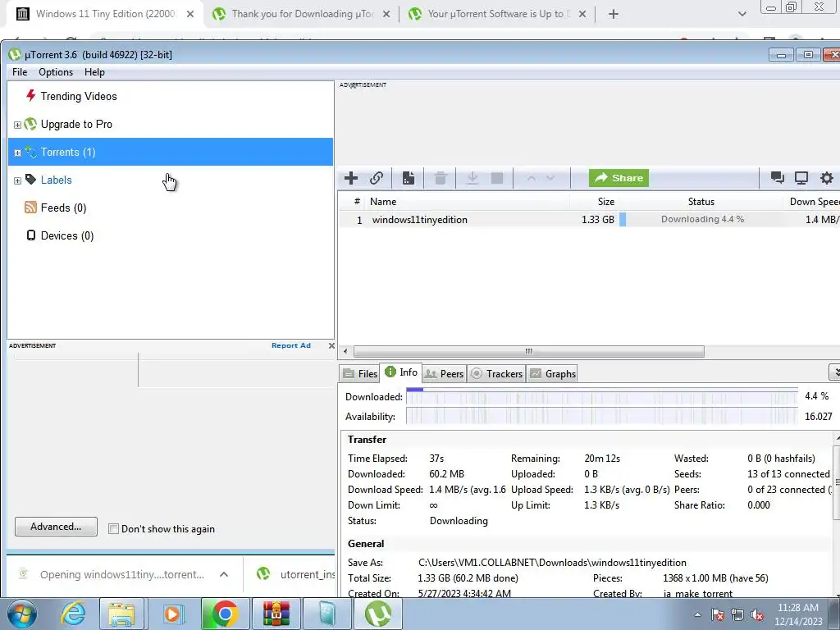
Task: Click the Windows Start orb
Action: (x=22, y=614)
